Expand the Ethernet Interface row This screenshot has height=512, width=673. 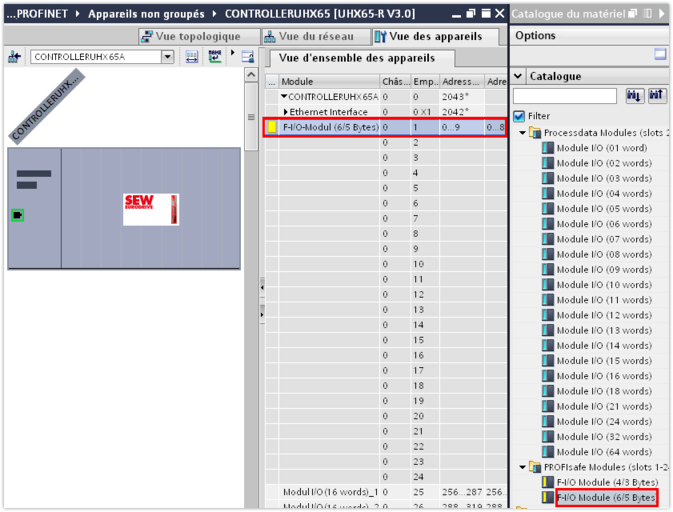(x=285, y=112)
